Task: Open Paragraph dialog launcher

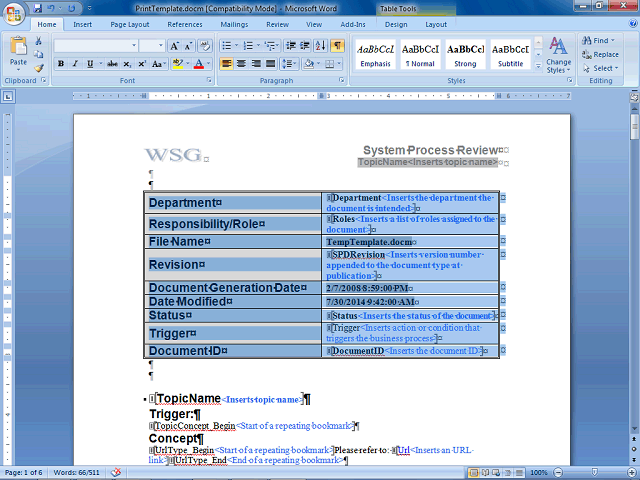Action: tap(342, 80)
